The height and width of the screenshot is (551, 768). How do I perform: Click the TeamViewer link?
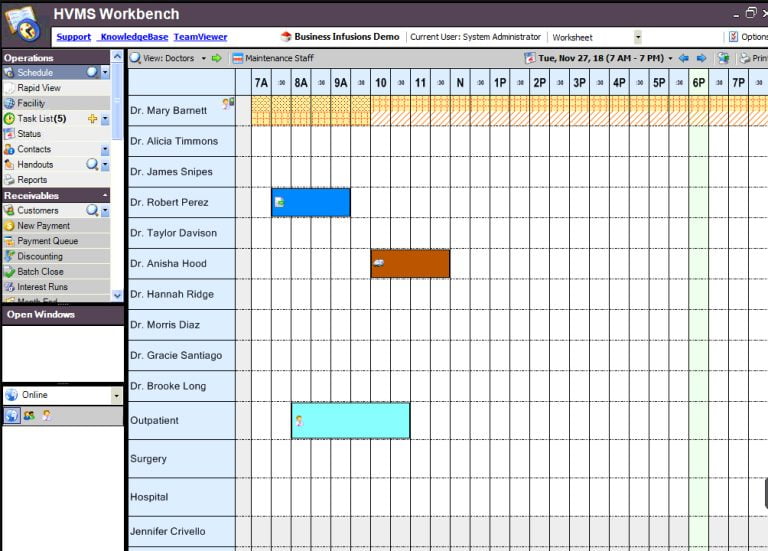pyautogui.click(x=200, y=37)
